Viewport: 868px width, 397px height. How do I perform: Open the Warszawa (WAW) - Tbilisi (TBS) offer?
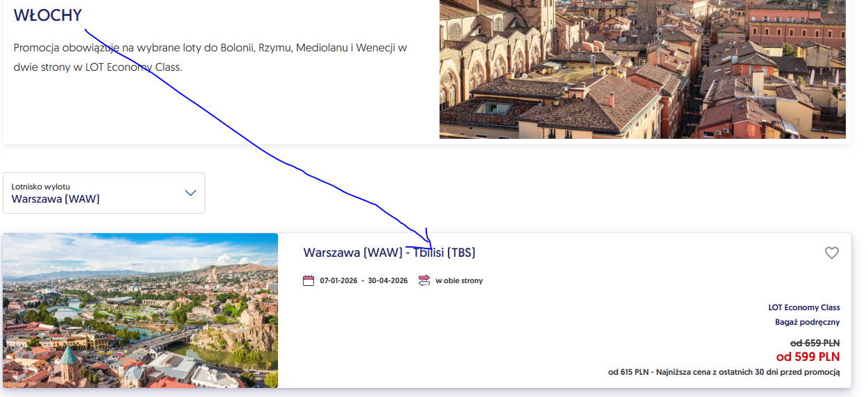390,253
